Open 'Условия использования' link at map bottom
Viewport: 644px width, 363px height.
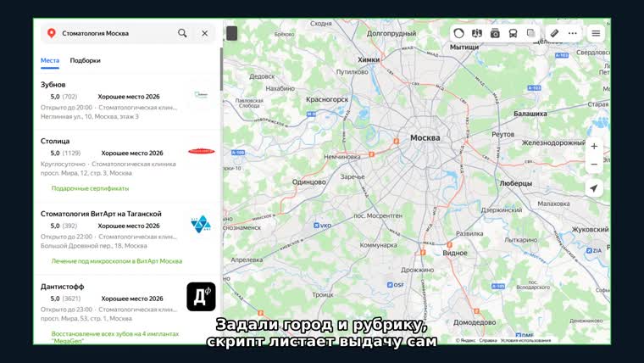click(x=525, y=340)
